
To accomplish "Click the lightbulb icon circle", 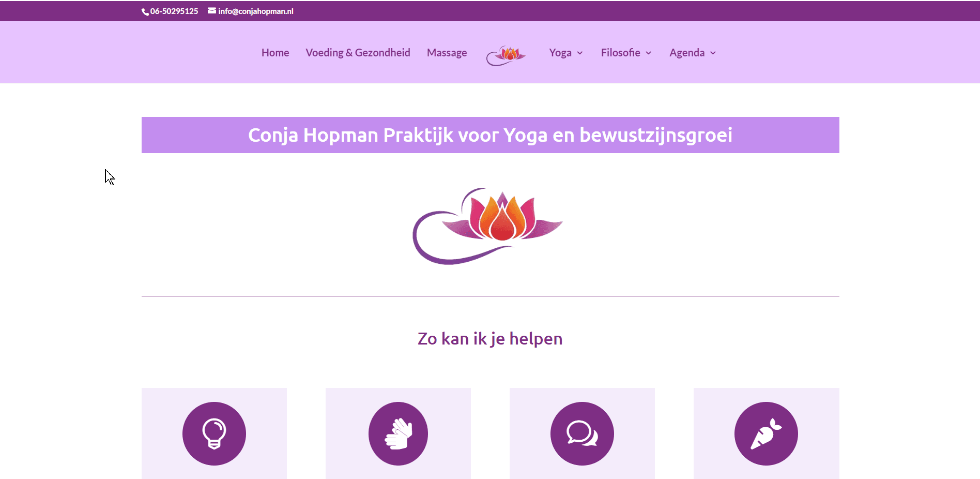I will pos(214,433).
